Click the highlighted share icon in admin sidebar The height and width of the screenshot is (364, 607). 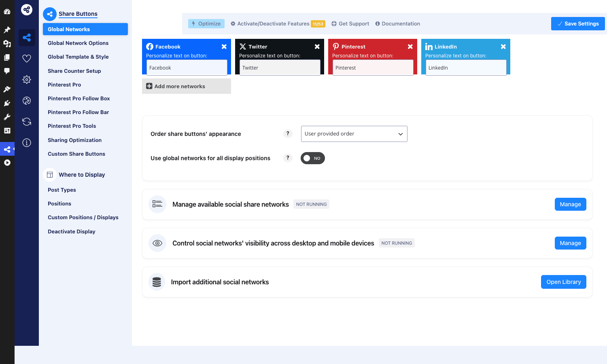point(7,149)
